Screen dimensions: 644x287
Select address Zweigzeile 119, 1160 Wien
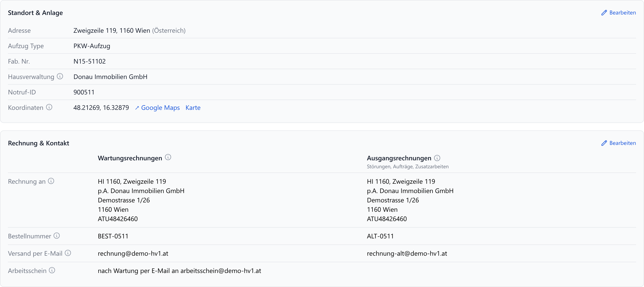point(112,30)
